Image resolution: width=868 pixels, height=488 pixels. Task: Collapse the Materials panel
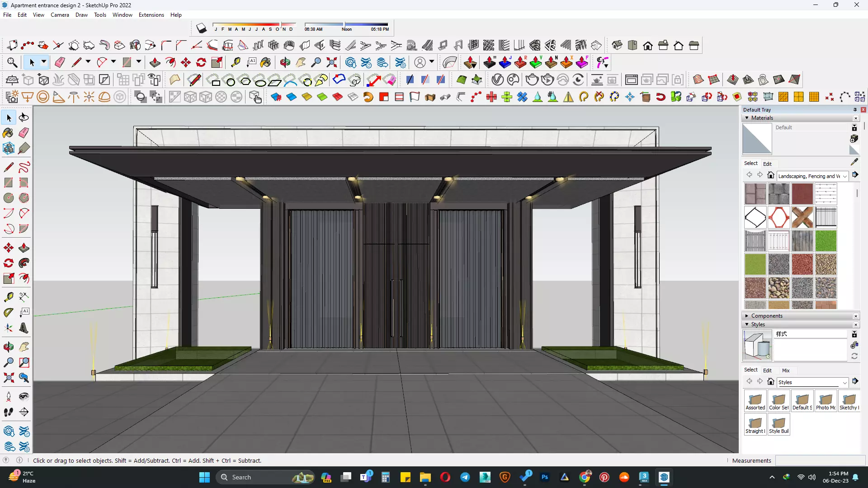[x=747, y=118]
